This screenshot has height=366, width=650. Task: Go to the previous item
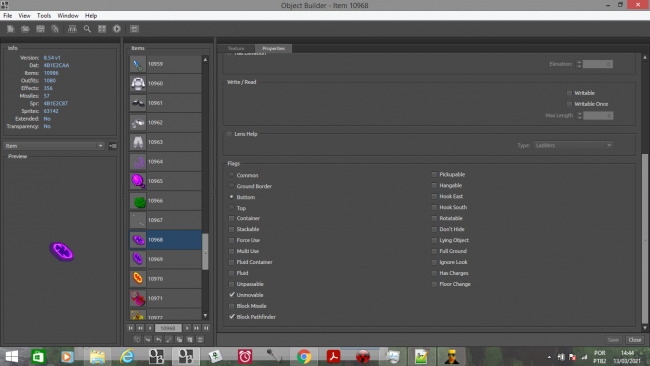[x=150, y=328]
